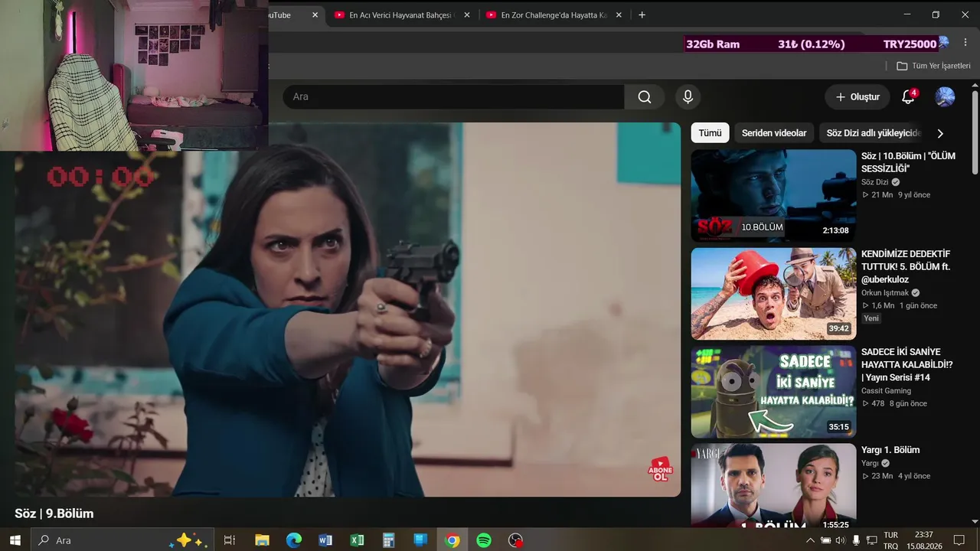This screenshot has height=551, width=980.
Task: Open the Windows Start menu
Action: tap(15, 540)
